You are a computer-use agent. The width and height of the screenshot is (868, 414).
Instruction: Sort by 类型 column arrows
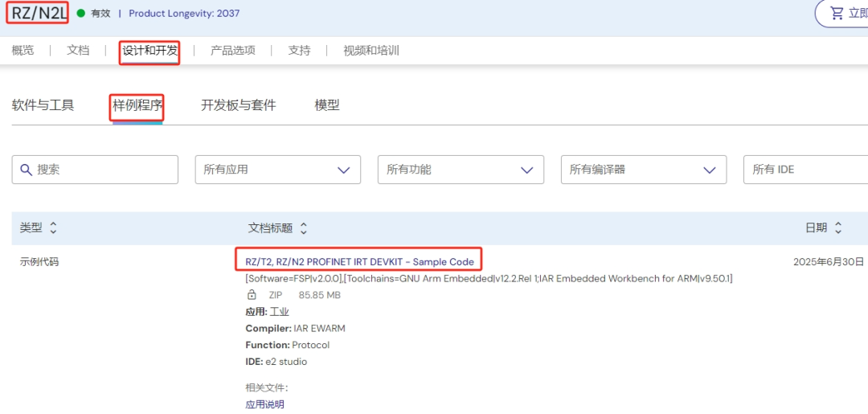(x=53, y=227)
